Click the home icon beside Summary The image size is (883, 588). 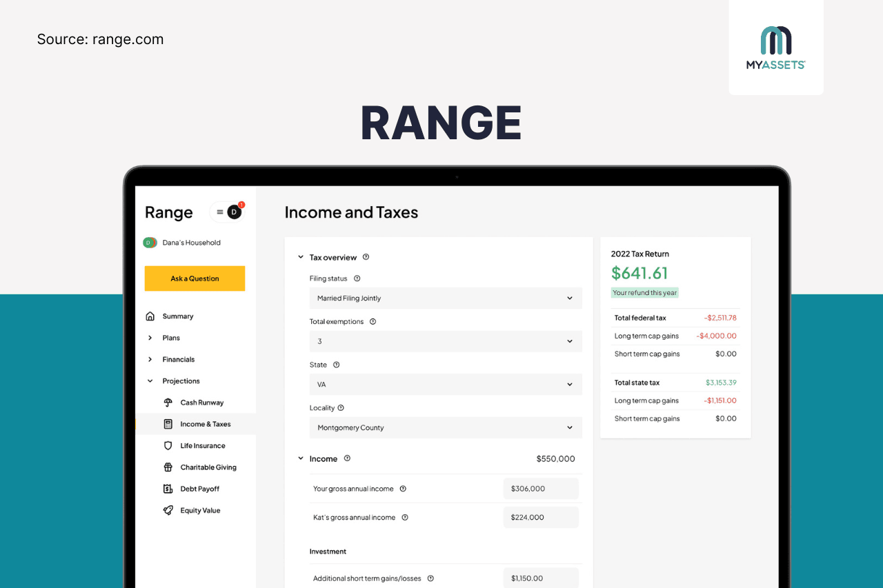[x=150, y=316]
